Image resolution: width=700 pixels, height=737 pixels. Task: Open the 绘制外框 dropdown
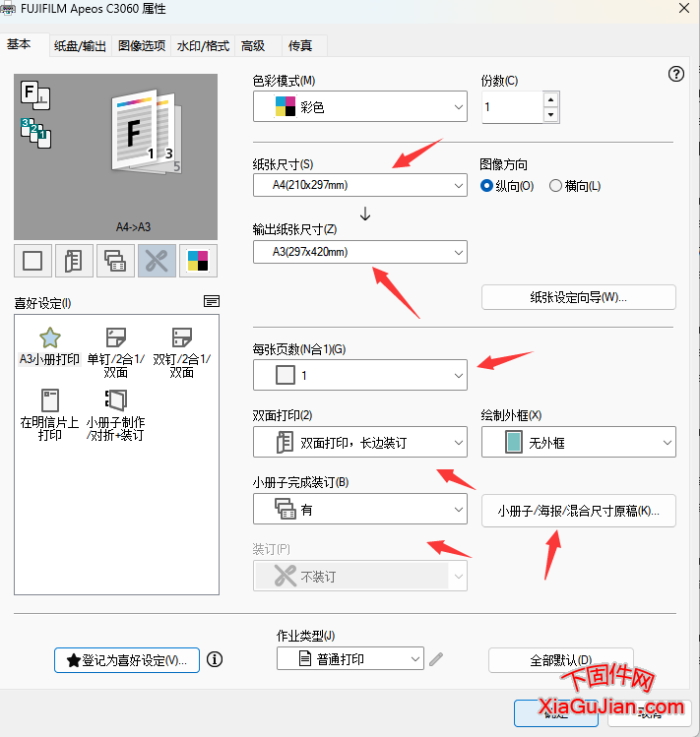coord(579,442)
